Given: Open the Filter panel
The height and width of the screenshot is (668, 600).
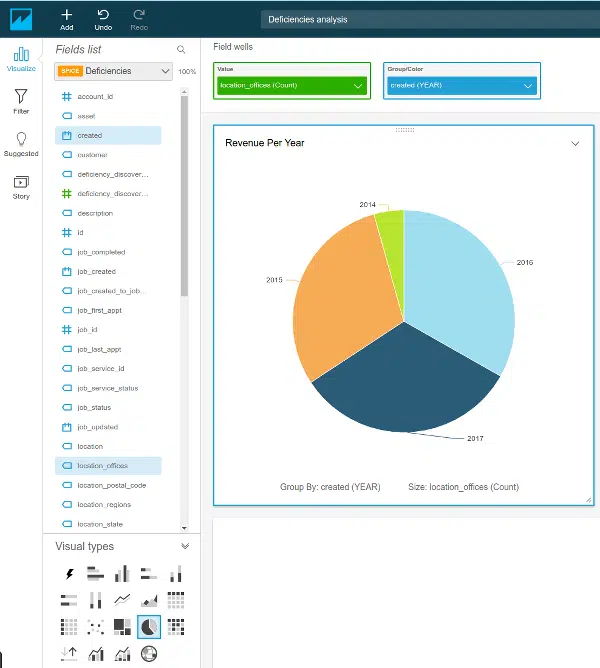Looking at the screenshot, I should (x=21, y=101).
